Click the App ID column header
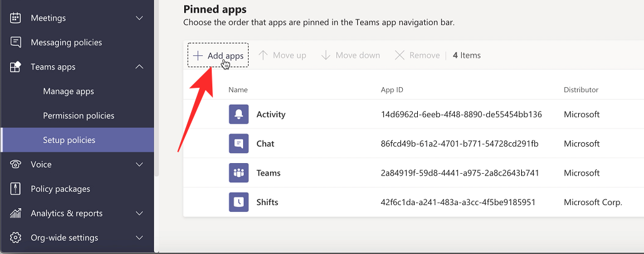Viewport: 644px width, 254px height. pos(392,90)
